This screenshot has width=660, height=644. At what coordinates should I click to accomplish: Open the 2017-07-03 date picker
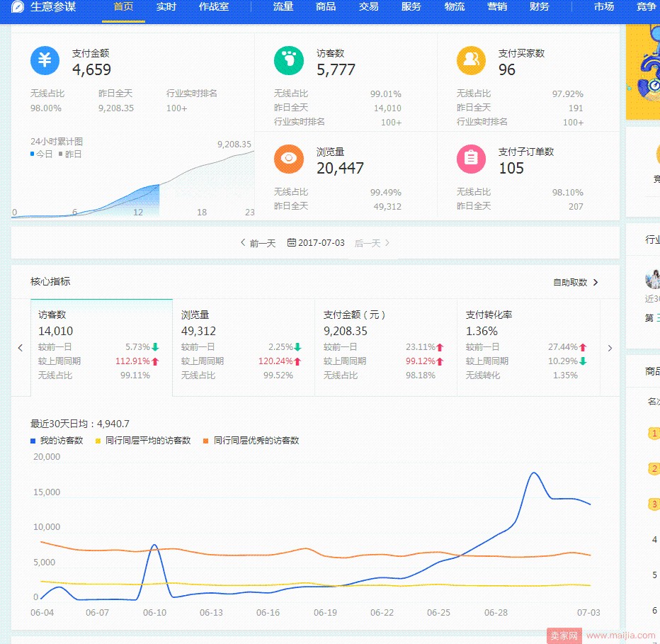point(316,242)
